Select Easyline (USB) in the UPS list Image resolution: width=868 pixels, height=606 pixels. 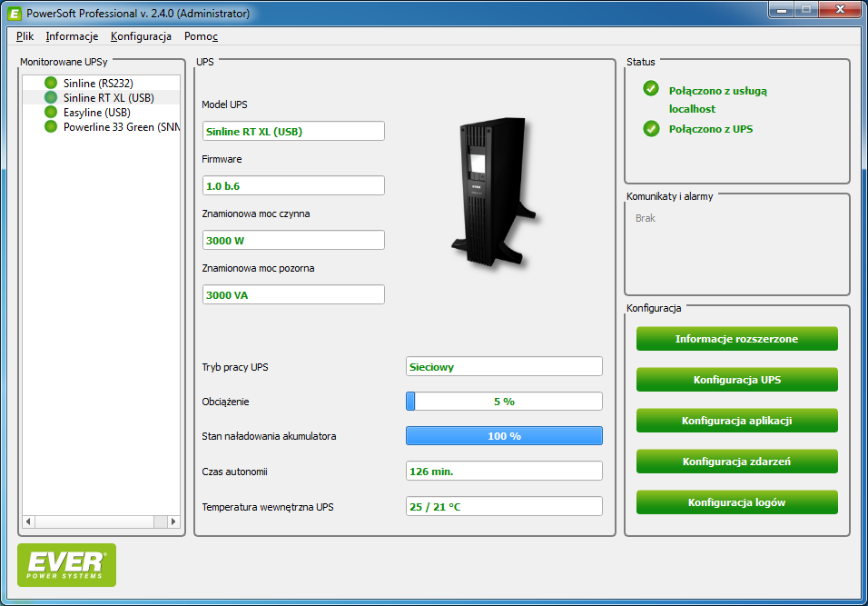(x=102, y=112)
